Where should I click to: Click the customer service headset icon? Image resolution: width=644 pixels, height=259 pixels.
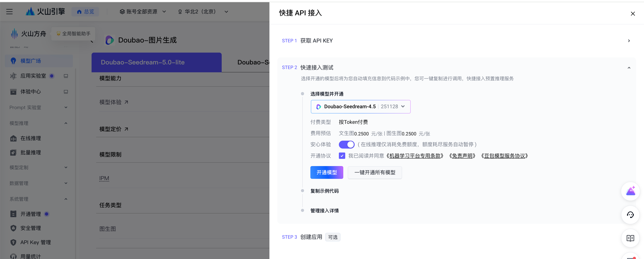[630, 215]
